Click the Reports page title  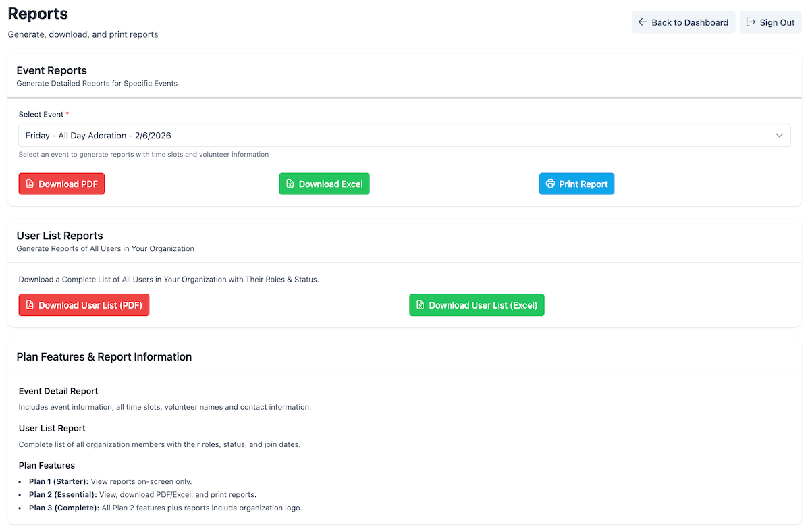(x=38, y=14)
